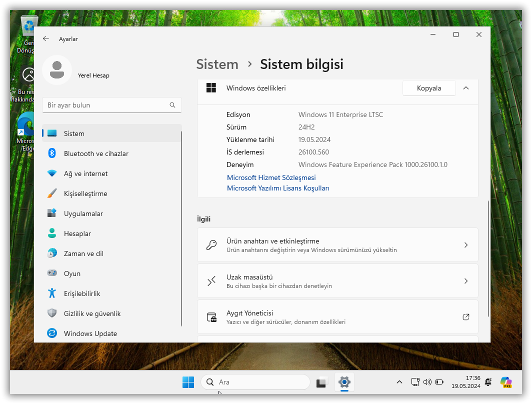Click the battery tray icon
This screenshot has width=532, height=404.
coord(439,382)
